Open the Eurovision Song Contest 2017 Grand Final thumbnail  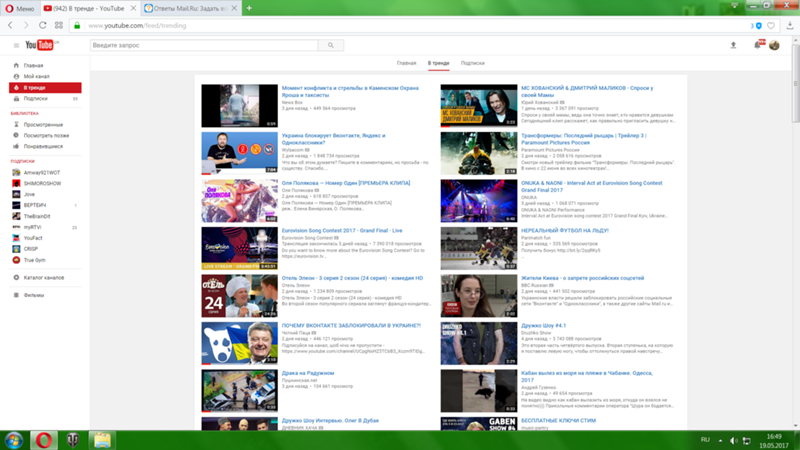pos(239,248)
